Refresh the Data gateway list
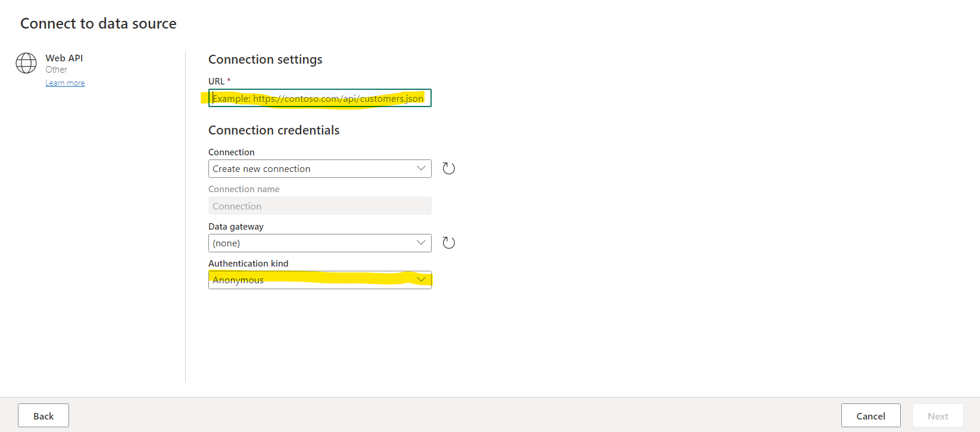This screenshot has height=432, width=980. (x=449, y=243)
